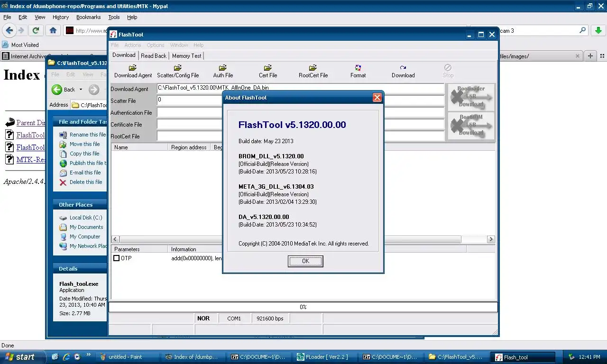Click the Region address column header

189,147
